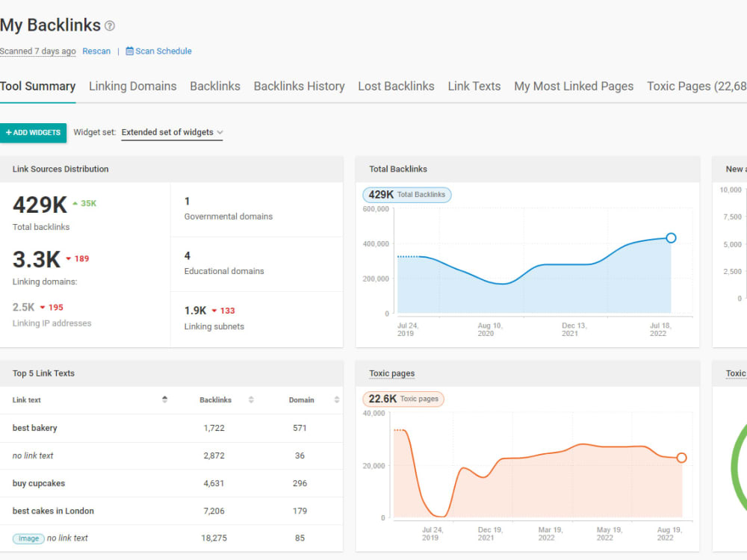Image resolution: width=747 pixels, height=560 pixels.
Task: Switch to the Tool Summary tab
Action: pos(37,86)
